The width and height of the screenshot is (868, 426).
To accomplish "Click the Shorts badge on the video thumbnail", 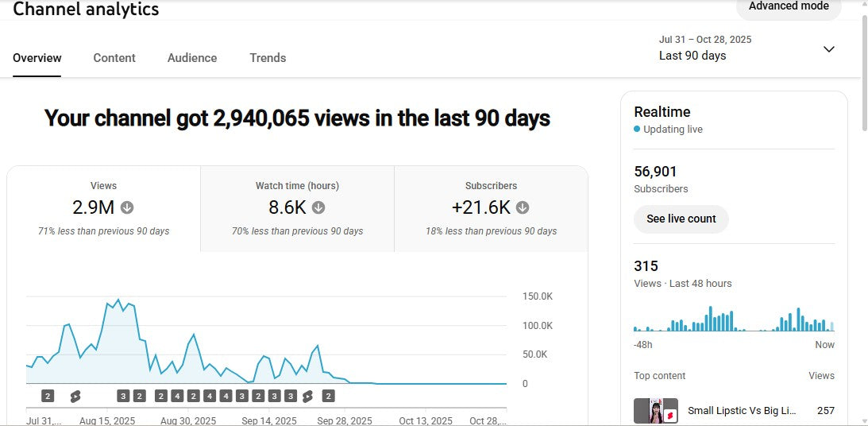I will 670,415.
